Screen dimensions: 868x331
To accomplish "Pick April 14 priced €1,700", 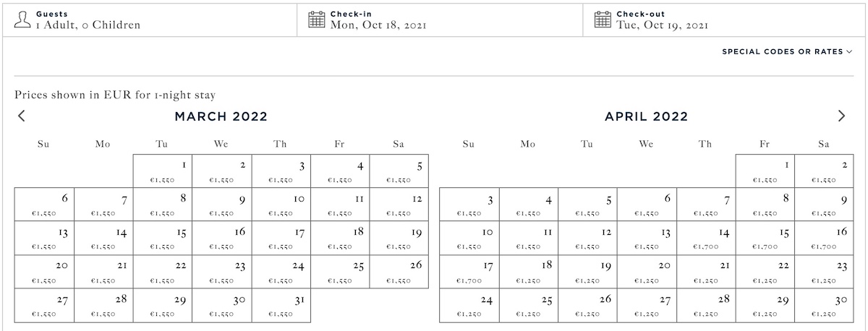I will coord(705,238).
